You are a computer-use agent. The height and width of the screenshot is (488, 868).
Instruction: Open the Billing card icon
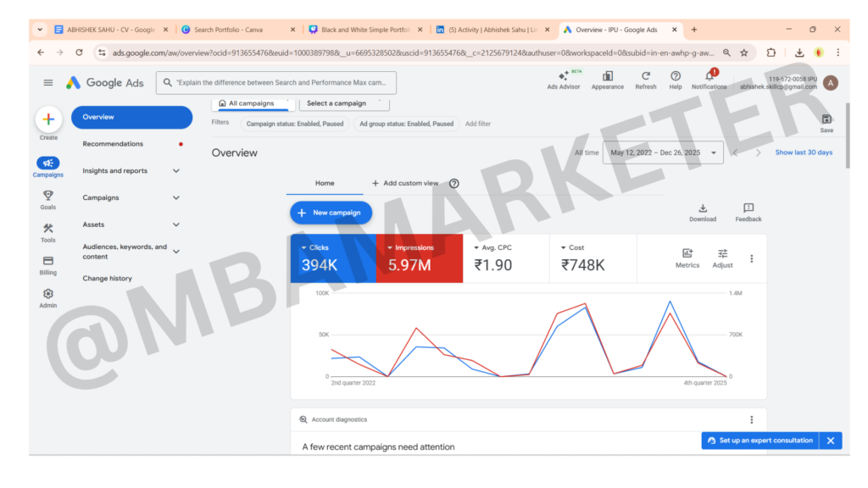pyautogui.click(x=48, y=262)
